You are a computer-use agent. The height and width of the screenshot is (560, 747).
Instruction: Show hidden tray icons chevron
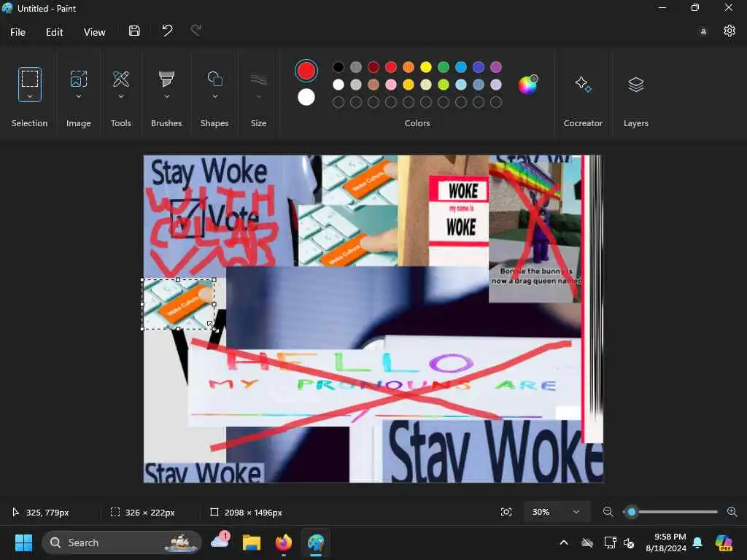pyautogui.click(x=564, y=542)
